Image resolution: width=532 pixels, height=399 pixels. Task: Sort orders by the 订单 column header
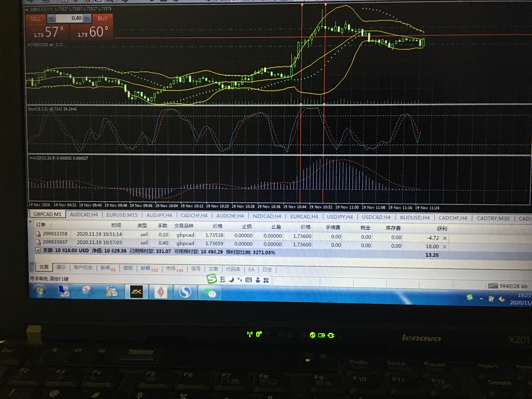(x=41, y=225)
